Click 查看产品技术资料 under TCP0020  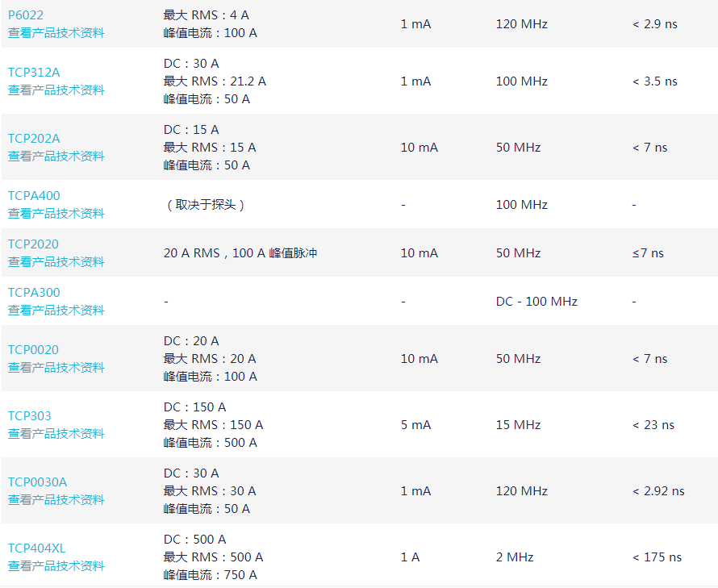pos(56,367)
